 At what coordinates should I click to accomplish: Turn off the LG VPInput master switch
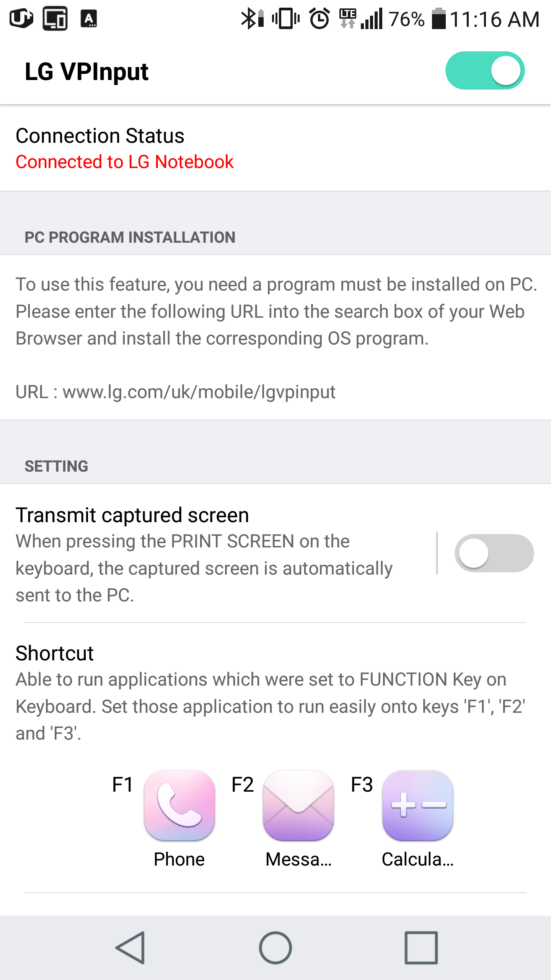pos(485,70)
